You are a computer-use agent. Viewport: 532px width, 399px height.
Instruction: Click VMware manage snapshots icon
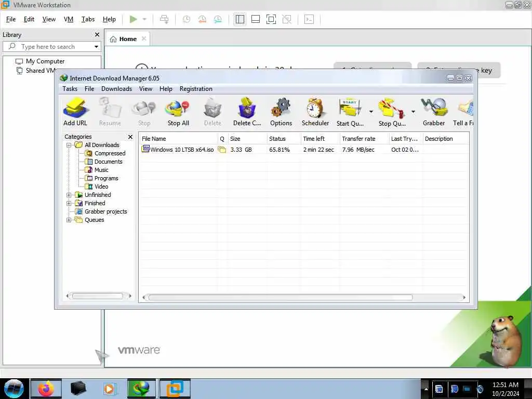pos(218,19)
